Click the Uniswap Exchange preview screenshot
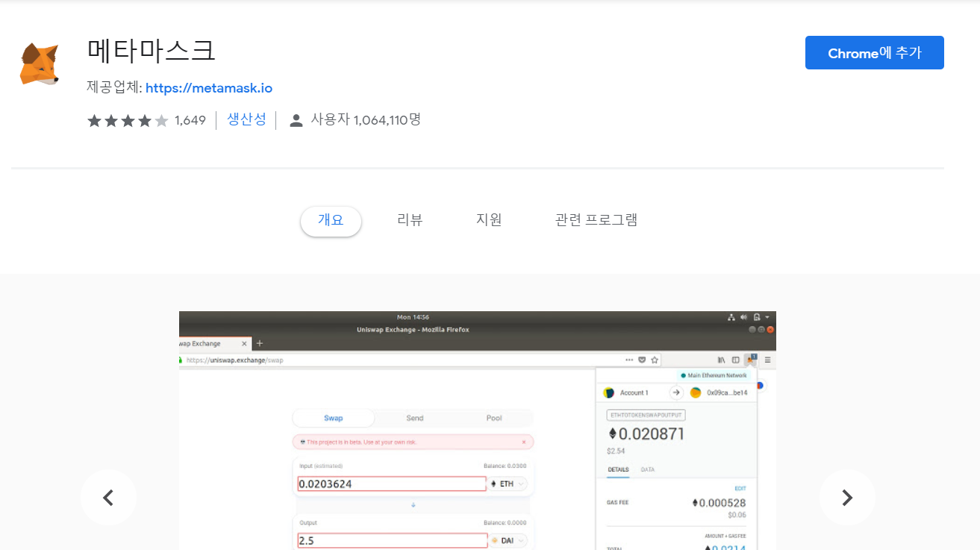Image resolution: width=980 pixels, height=550 pixels. 478,431
